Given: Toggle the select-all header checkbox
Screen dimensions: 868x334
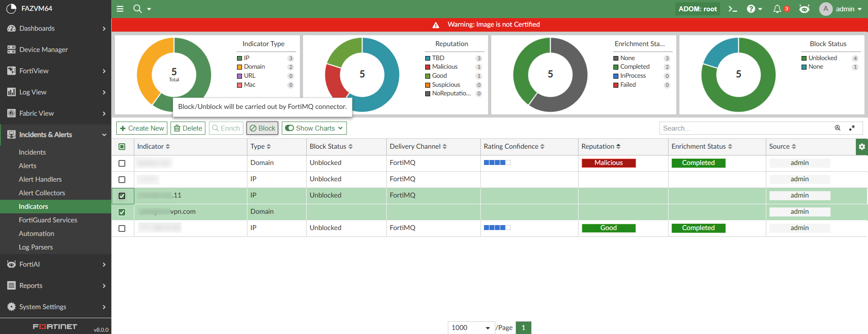Looking at the screenshot, I should pos(122,146).
